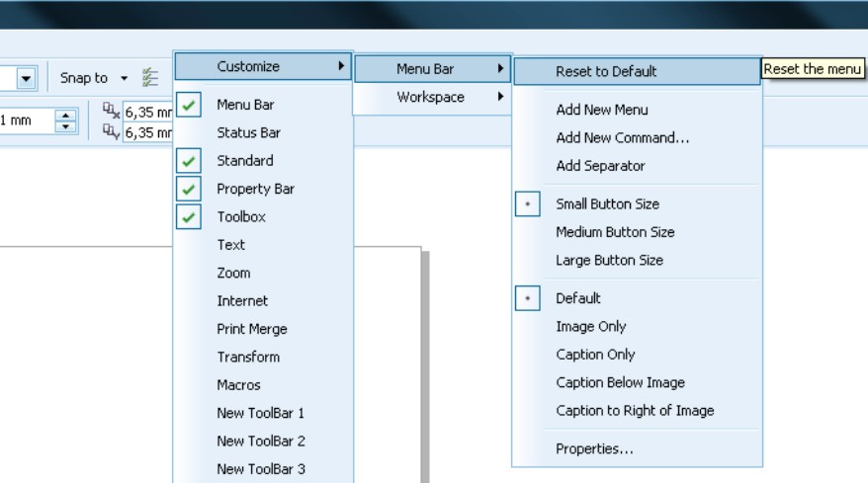The width and height of the screenshot is (868, 483).
Task: Enable New ToolBar 2
Action: pyautogui.click(x=264, y=441)
